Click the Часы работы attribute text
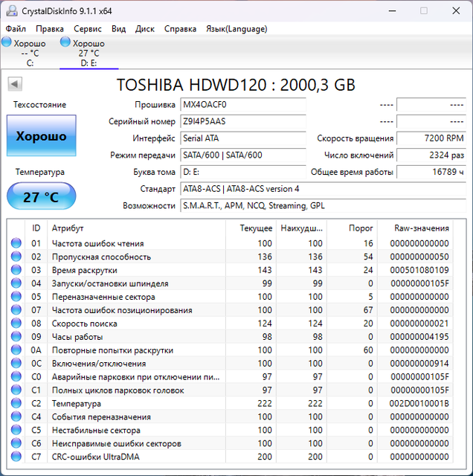473x476 pixels. click(77, 337)
